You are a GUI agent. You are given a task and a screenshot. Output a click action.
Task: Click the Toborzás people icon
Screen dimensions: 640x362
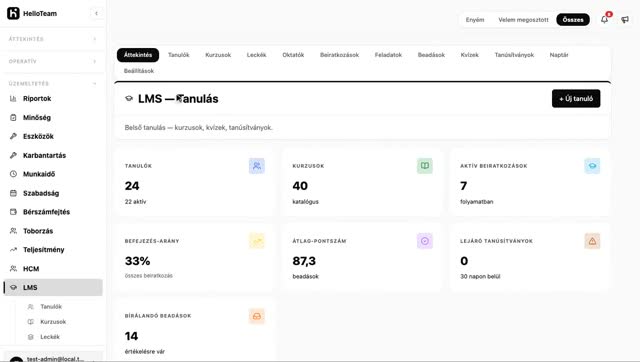click(x=13, y=231)
